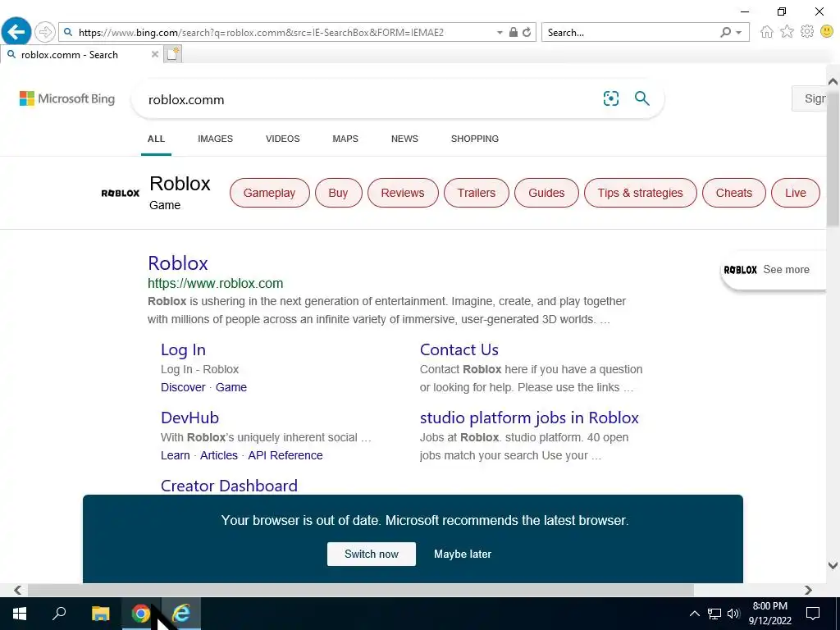Open File Explorer from the taskbar
Image resolution: width=840 pixels, height=630 pixels.
100,614
